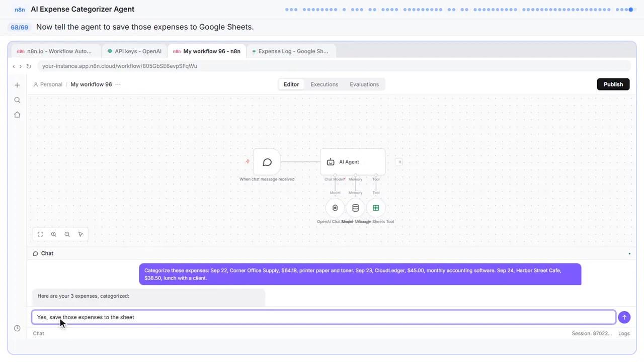Zoom out on the workflow canvas

pos(67,234)
